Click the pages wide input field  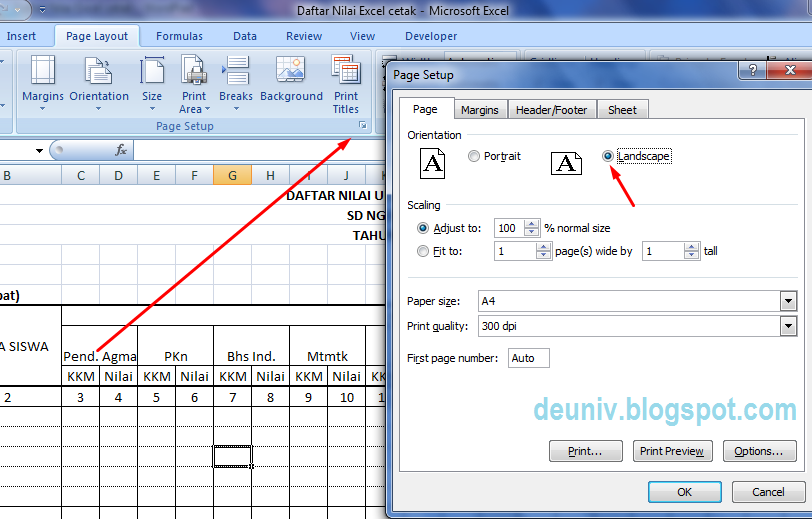point(515,251)
